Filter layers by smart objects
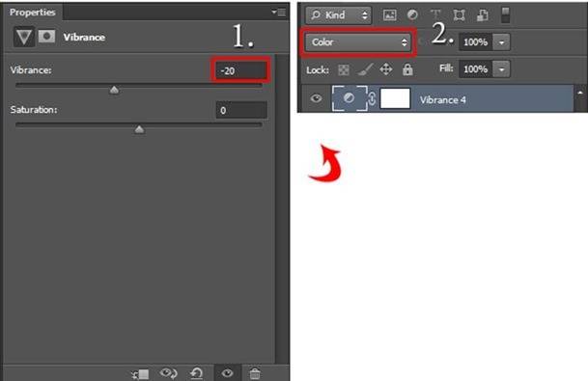 click(482, 15)
